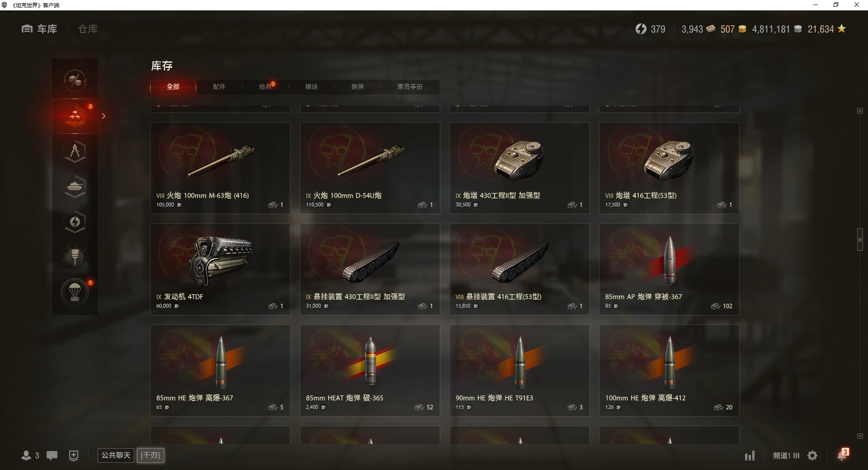Open the contacts icon showing 3 online
This screenshot has width=868, height=470.
(30, 456)
